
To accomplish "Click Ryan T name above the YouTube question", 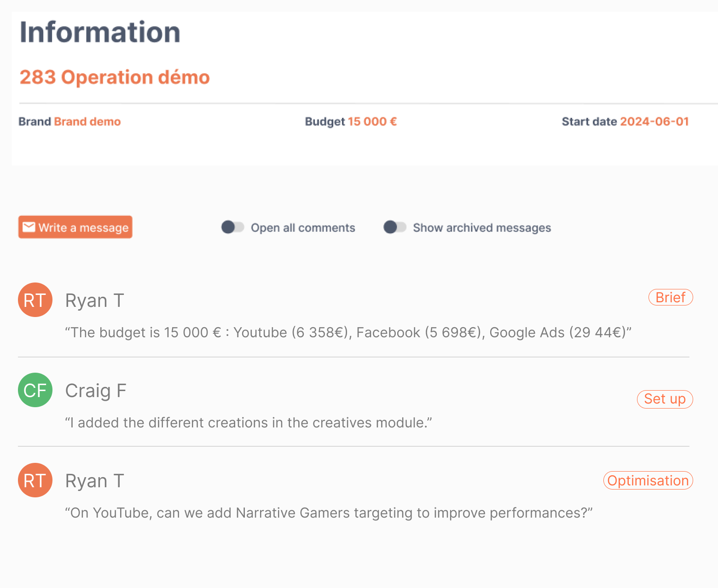I will pyautogui.click(x=94, y=481).
